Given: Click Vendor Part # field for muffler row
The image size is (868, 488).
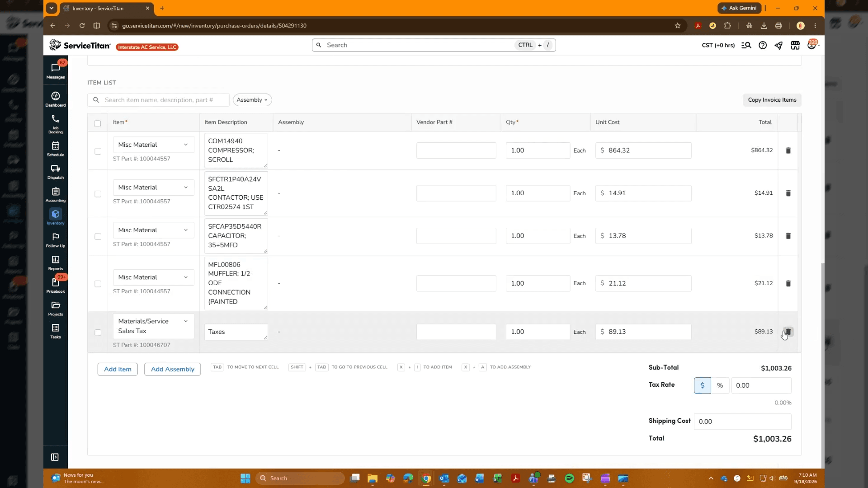Looking at the screenshot, I should point(456,283).
